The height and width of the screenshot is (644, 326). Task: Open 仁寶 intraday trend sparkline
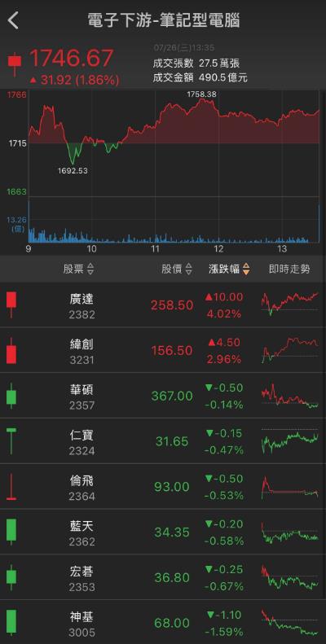click(x=290, y=441)
